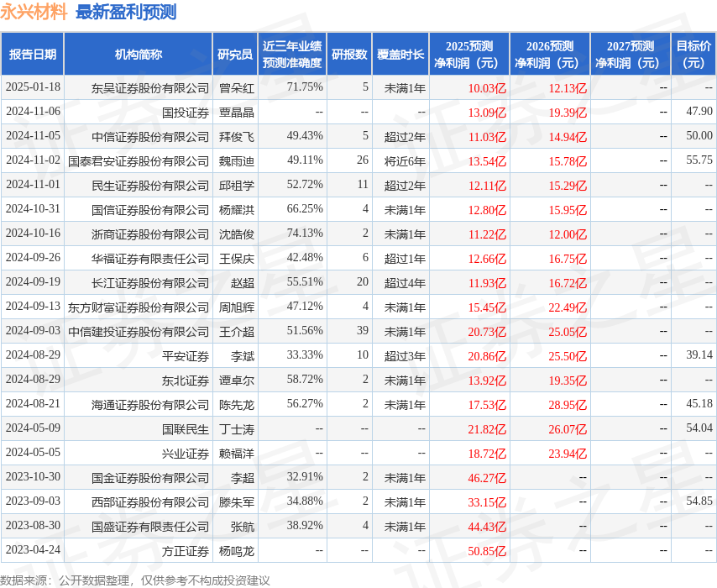Select 民生证券股份有限公司 institution cell
This screenshot has width=717, height=588.
pos(150,186)
